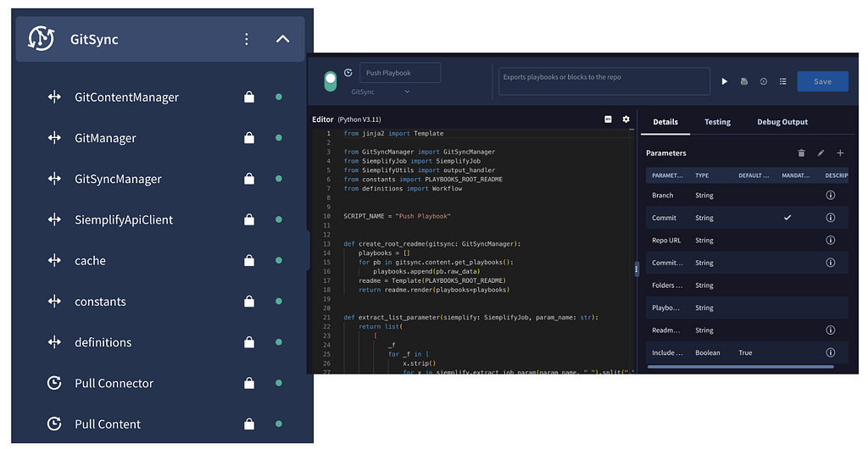The image size is (868, 449).
Task: Open the GitSync three-dot options menu
Action: [x=247, y=39]
